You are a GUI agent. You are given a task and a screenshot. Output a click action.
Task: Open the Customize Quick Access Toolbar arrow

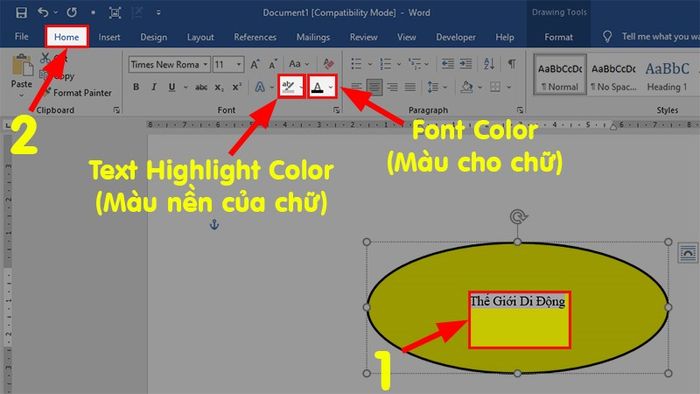point(158,12)
